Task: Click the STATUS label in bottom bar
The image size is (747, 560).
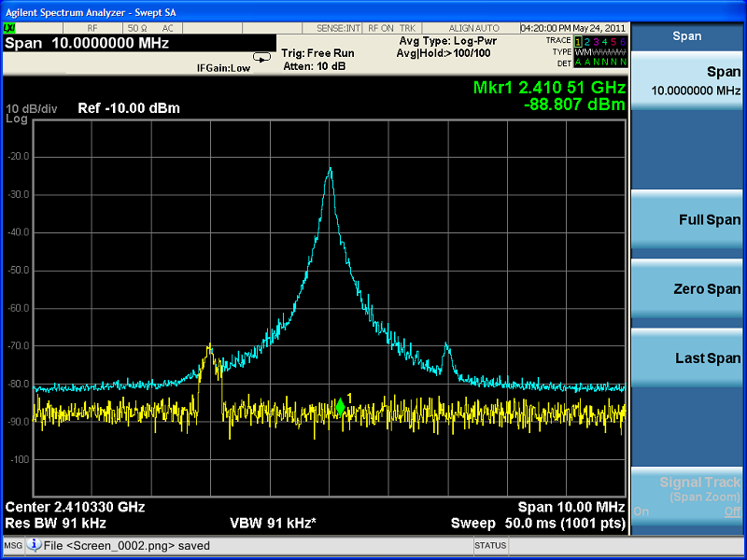Action: click(x=490, y=546)
